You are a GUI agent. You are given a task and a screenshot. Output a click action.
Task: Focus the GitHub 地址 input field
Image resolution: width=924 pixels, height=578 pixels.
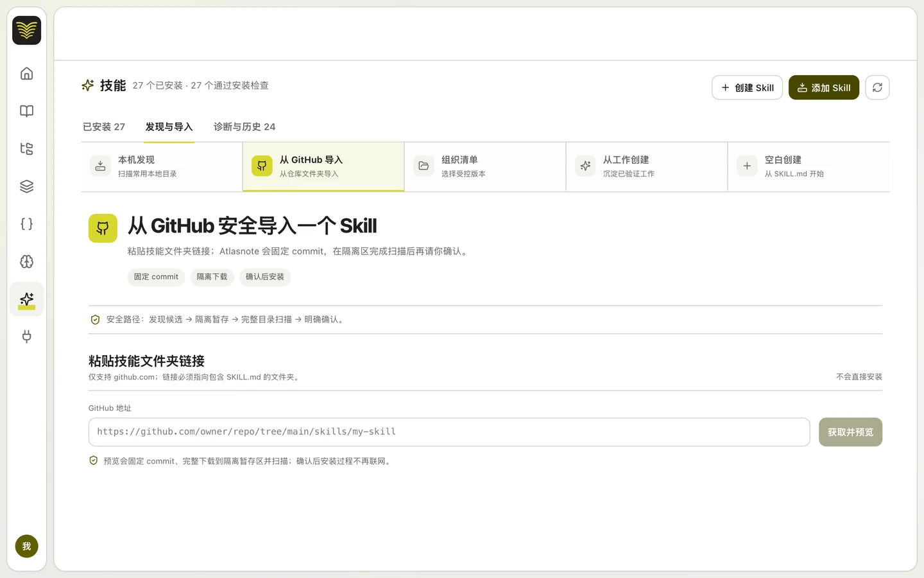449,432
